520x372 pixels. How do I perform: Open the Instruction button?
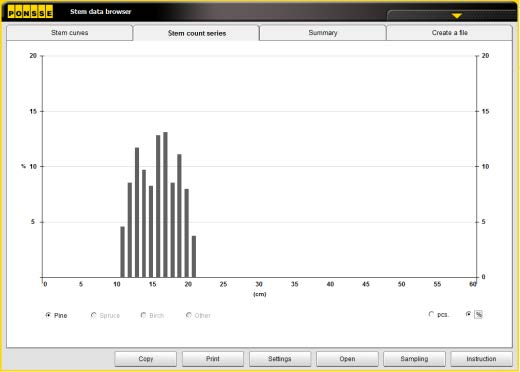[x=481, y=359]
